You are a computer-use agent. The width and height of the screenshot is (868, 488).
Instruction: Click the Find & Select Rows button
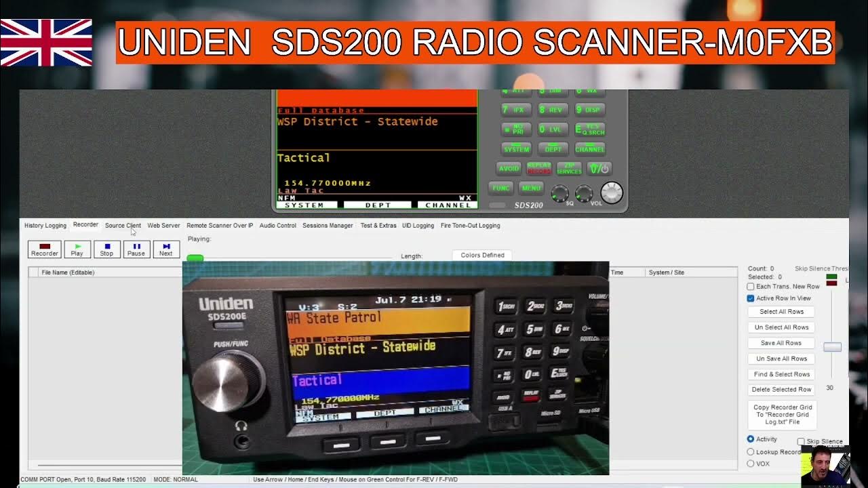click(781, 374)
